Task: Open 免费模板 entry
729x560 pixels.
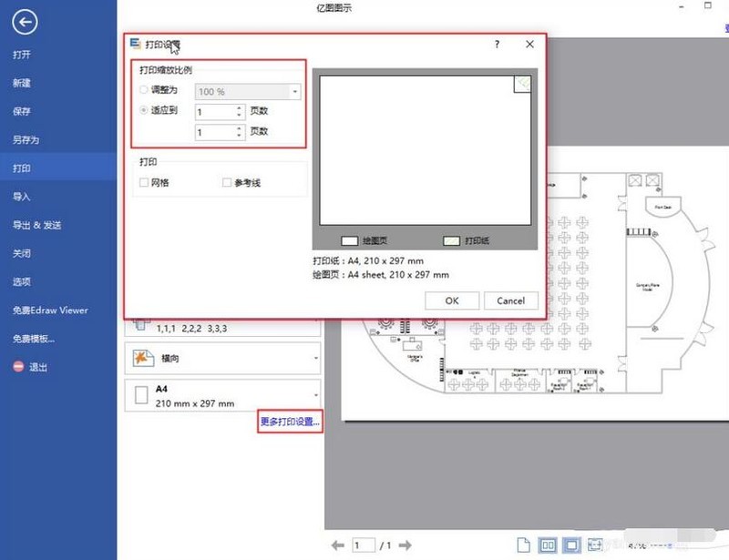Action: tap(34, 339)
